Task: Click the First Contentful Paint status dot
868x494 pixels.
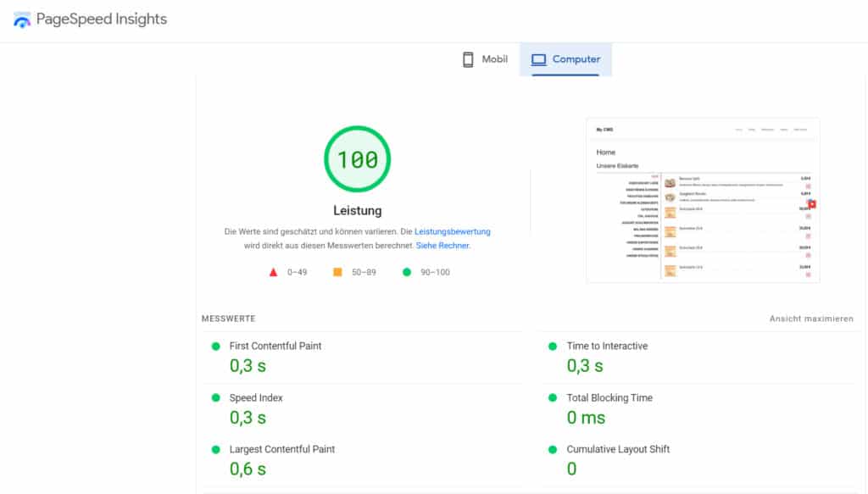Action: click(x=216, y=347)
